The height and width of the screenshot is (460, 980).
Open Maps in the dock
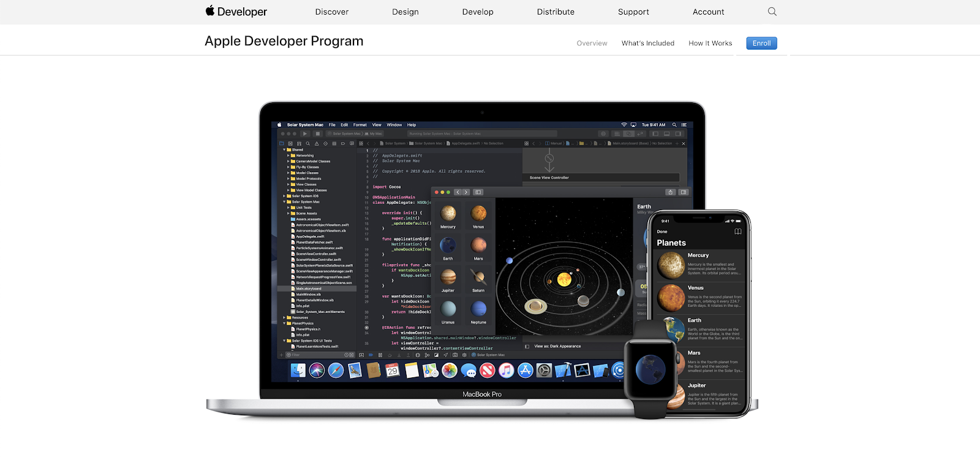click(431, 370)
